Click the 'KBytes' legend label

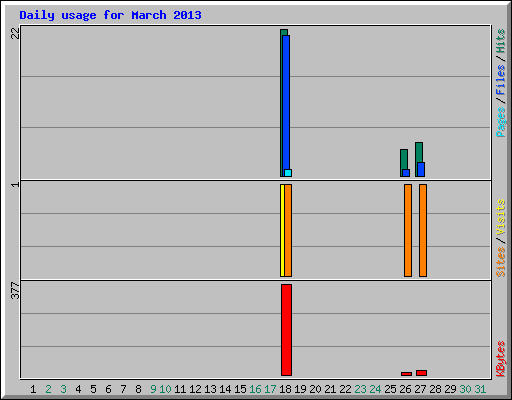pyautogui.click(x=501, y=359)
